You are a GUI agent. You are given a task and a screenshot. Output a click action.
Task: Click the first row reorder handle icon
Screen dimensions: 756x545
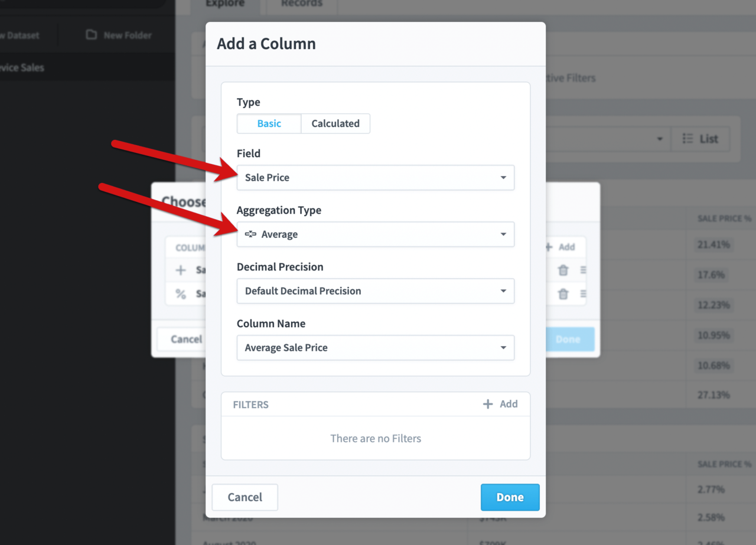pos(583,270)
